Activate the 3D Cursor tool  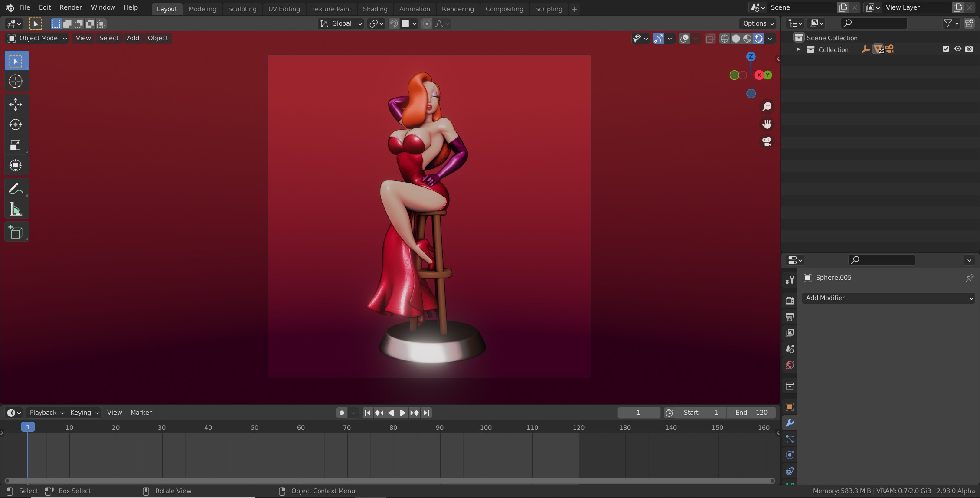point(16,81)
